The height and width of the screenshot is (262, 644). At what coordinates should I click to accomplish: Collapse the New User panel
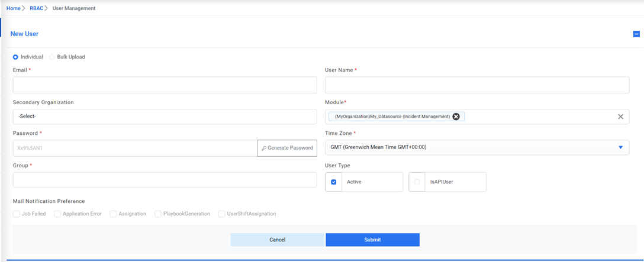coord(636,34)
